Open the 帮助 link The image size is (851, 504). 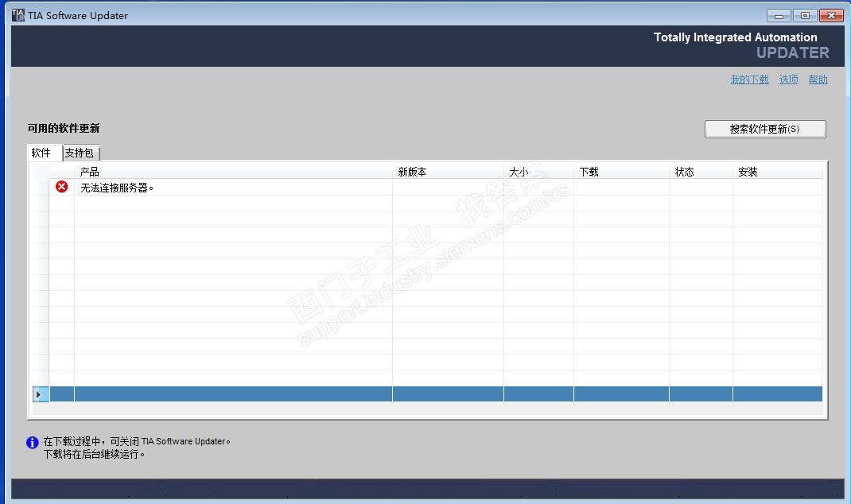point(818,79)
